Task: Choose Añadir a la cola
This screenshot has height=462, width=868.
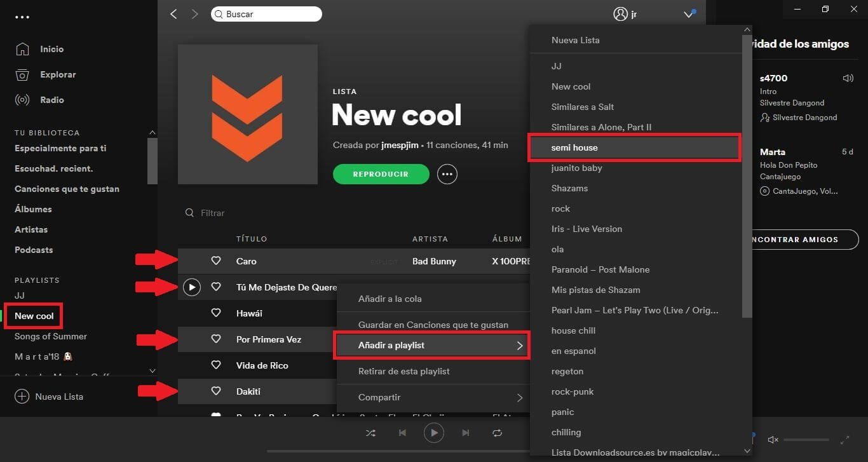Action: pyautogui.click(x=433, y=299)
